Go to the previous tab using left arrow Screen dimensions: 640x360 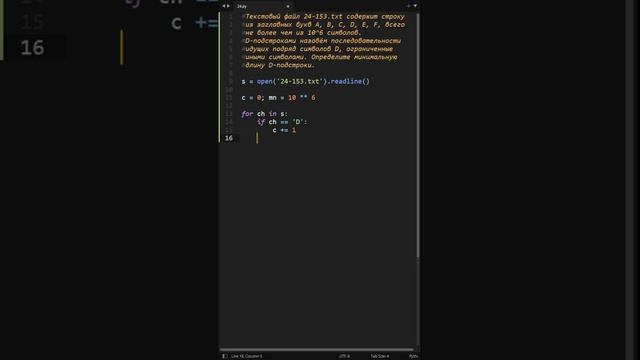click(223, 6)
